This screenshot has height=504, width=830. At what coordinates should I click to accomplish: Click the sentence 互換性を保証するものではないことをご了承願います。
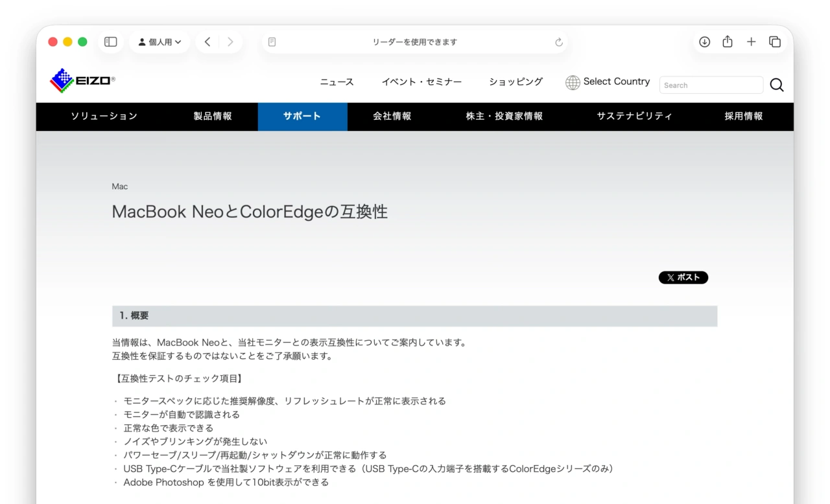pyautogui.click(x=222, y=356)
